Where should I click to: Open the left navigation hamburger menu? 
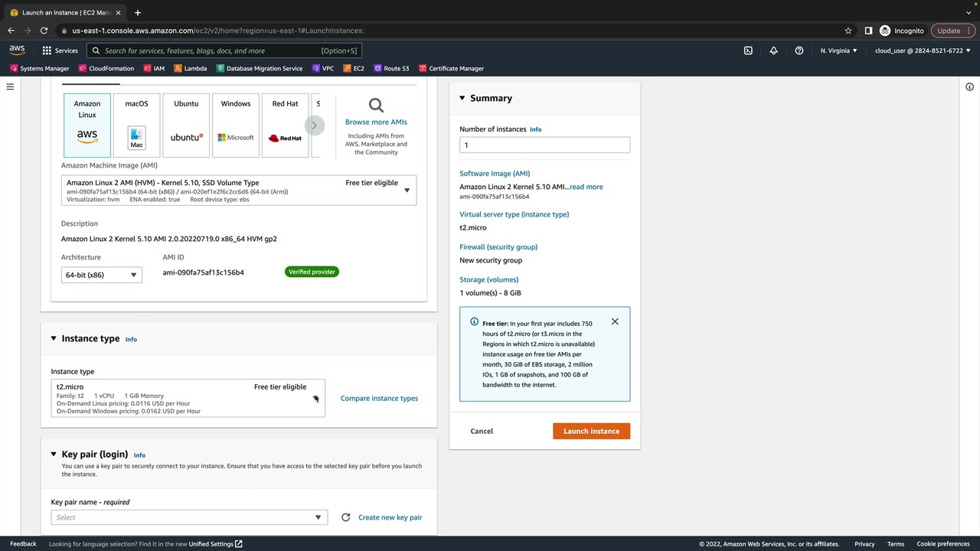point(10,87)
